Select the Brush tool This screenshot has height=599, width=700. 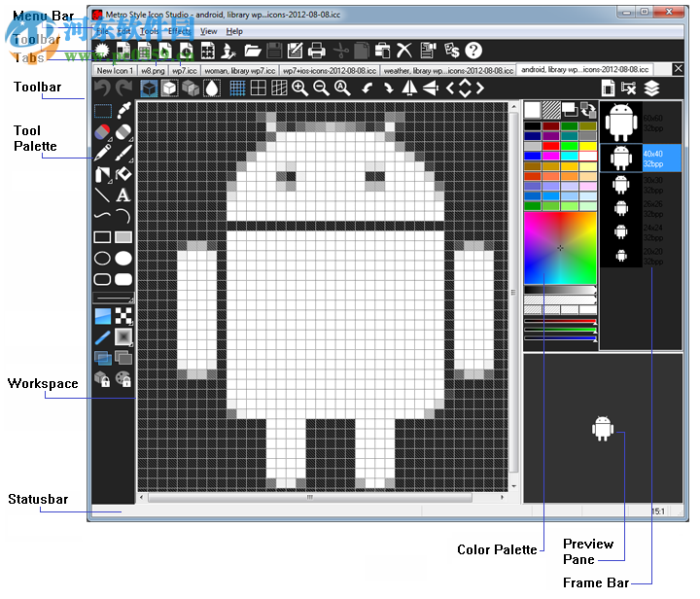point(123,153)
